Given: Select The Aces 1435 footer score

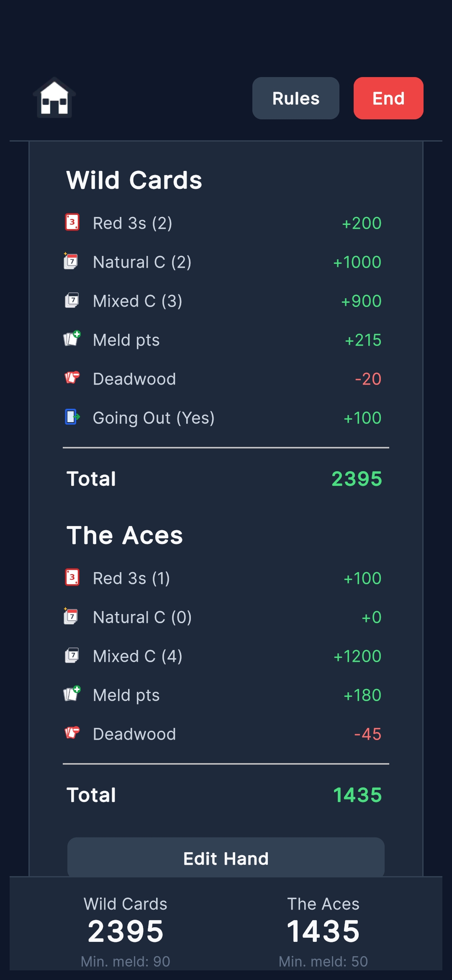Looking at the screenshot, I should point(323,931).
